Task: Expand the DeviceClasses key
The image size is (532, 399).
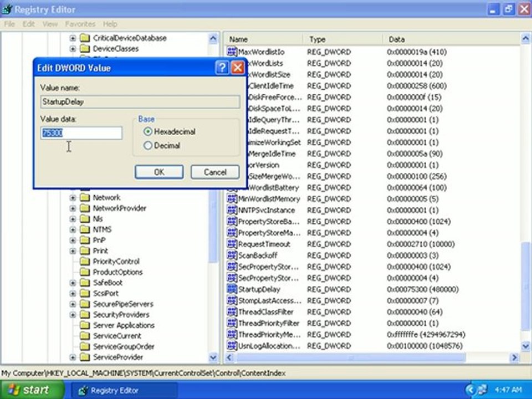Action: (73, 49)
